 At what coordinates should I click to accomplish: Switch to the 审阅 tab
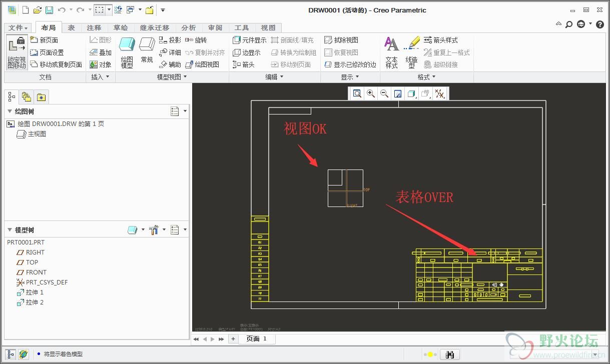[215, 28]
